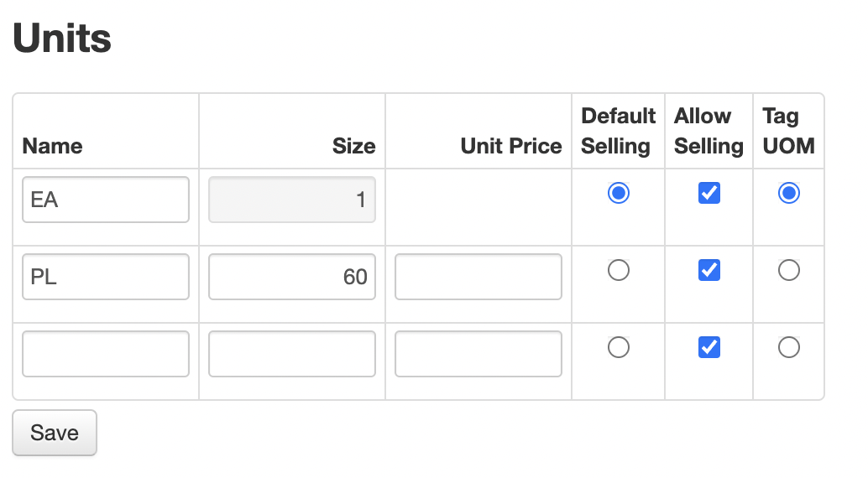Viewport: 868px width, 478px height.
Task: Set PL as the Tag UOM
Action: click(x=789, y=270)
